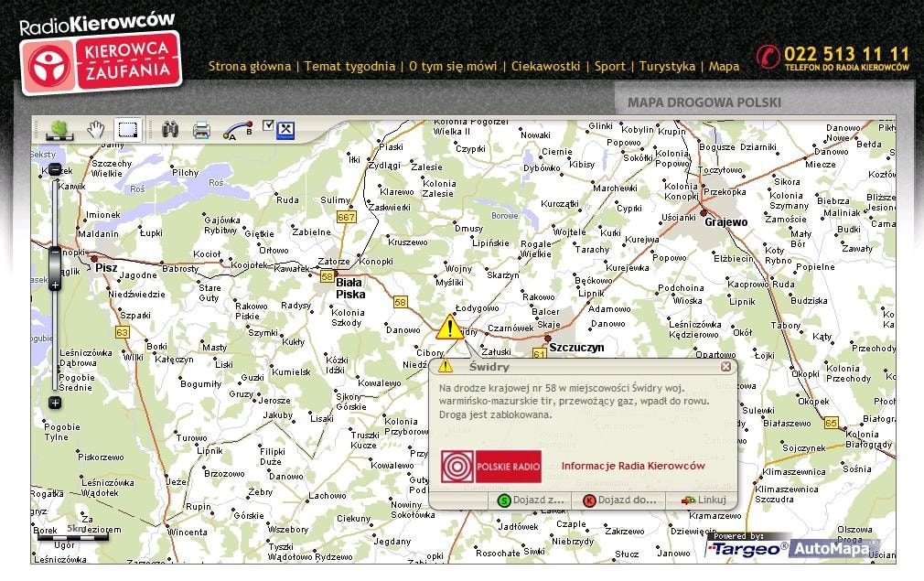Go to Temat tygodnia section
Viewport: 924px width, 581px height.
pos(349,66)
